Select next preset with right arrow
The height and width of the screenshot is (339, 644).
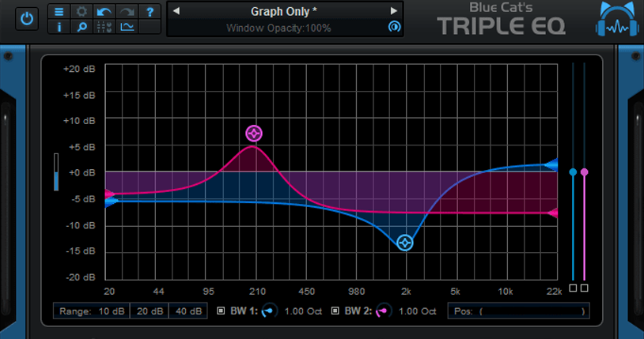coord(393,11)
